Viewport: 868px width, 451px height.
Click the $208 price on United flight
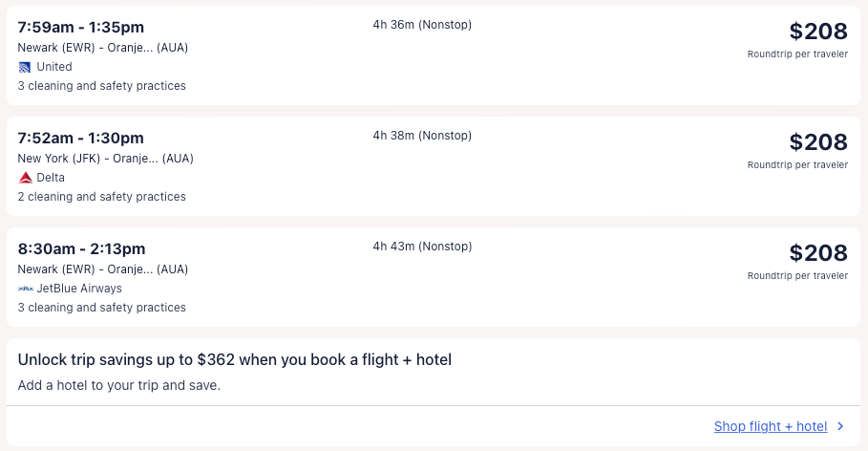coord(817,32)
